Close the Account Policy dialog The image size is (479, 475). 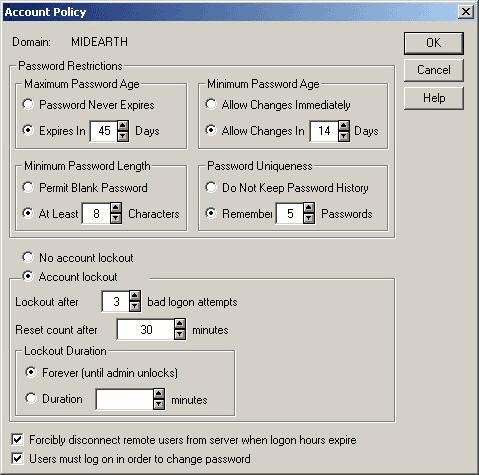click(x=465, y=12)
